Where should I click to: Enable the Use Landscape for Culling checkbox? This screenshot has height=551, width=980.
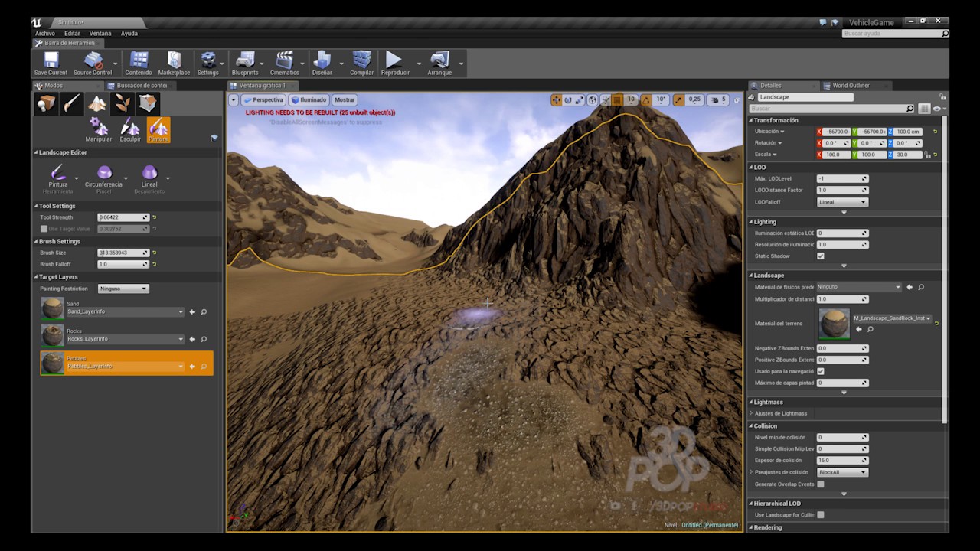(821, 515)
